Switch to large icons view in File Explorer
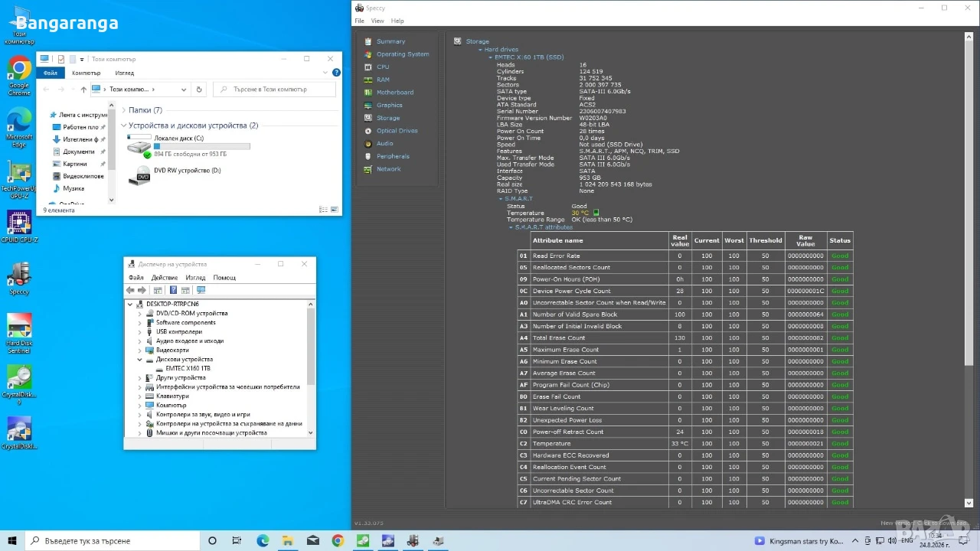 click(x=334, y=210)
